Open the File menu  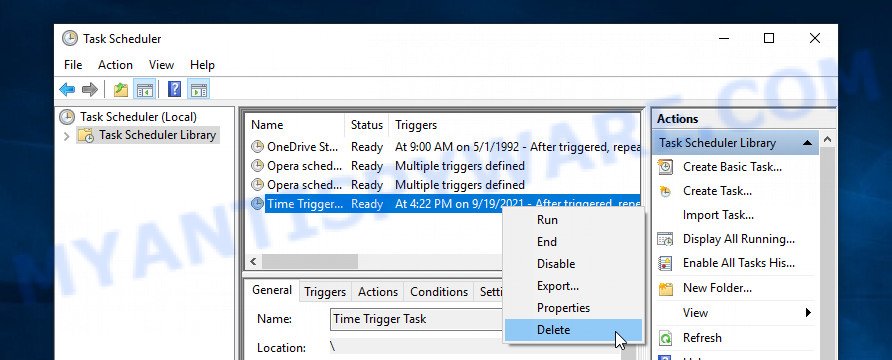click(x=73, y=65)
